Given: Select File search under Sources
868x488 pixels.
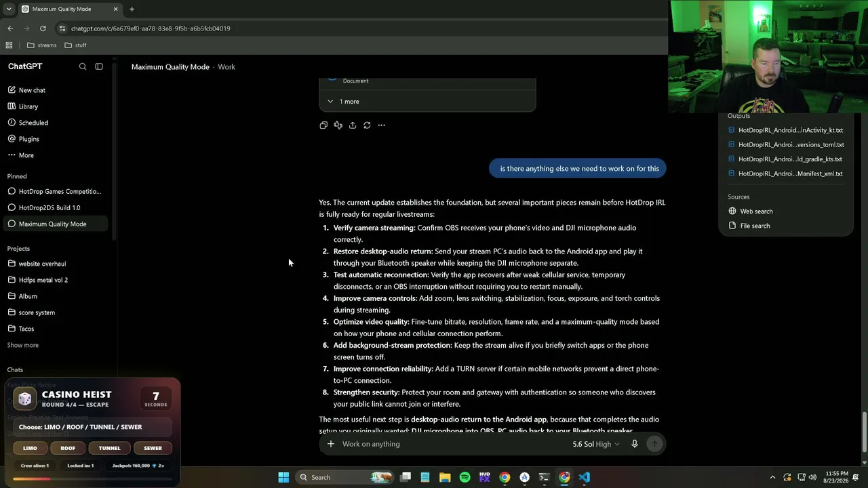Looking at the screenshot, I should 749,226.
